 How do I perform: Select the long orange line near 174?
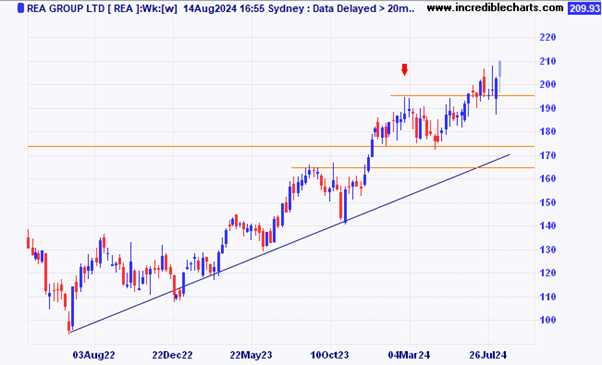[x=281, y=146]
